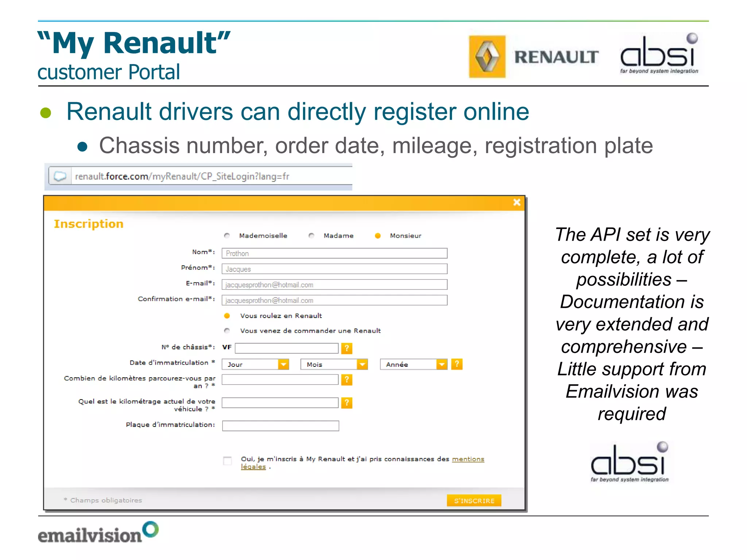Click the browser page icon in address bar

60,176
